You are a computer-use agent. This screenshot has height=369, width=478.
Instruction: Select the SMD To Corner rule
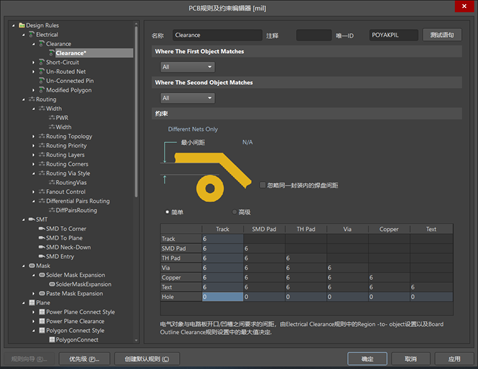[66, 229]
